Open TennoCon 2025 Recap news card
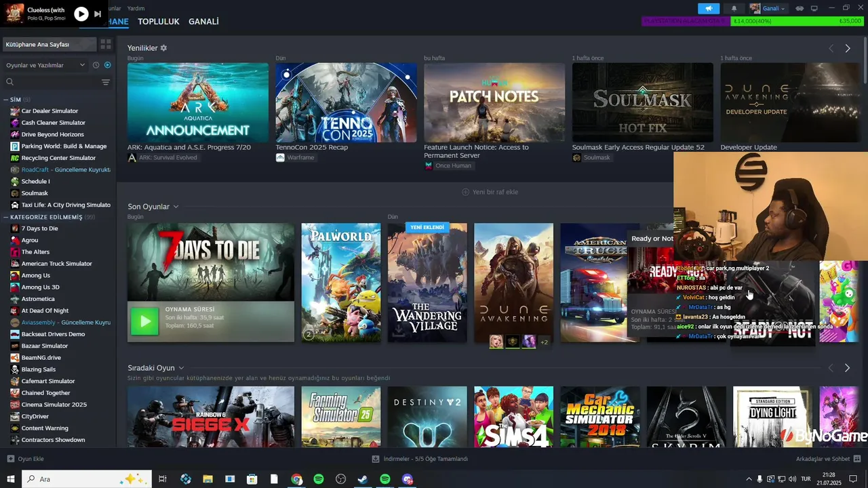 click(x=346, y=102)
